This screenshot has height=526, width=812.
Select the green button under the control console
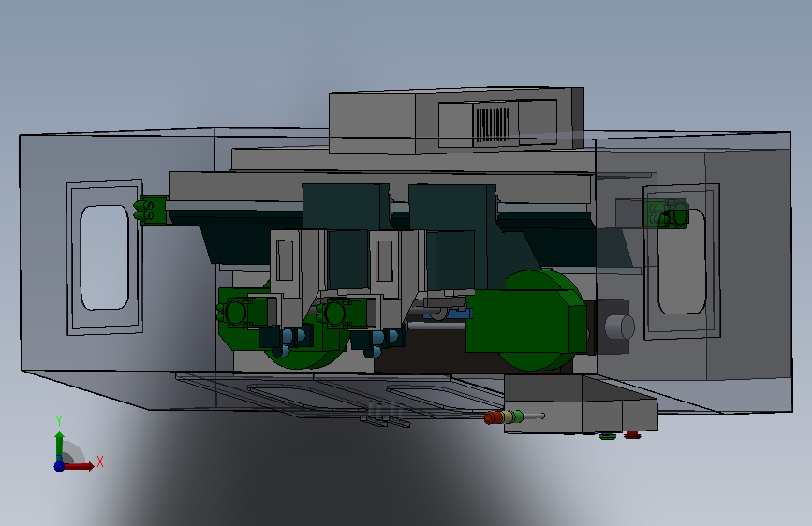pyautogui.click(x=608, y=436)
